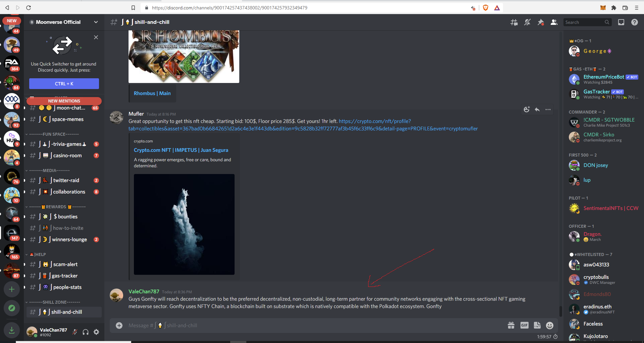This screenshot has height=343, width=644.
Task: Open the how-to-invite channel
Action: (x=64, y=228)
